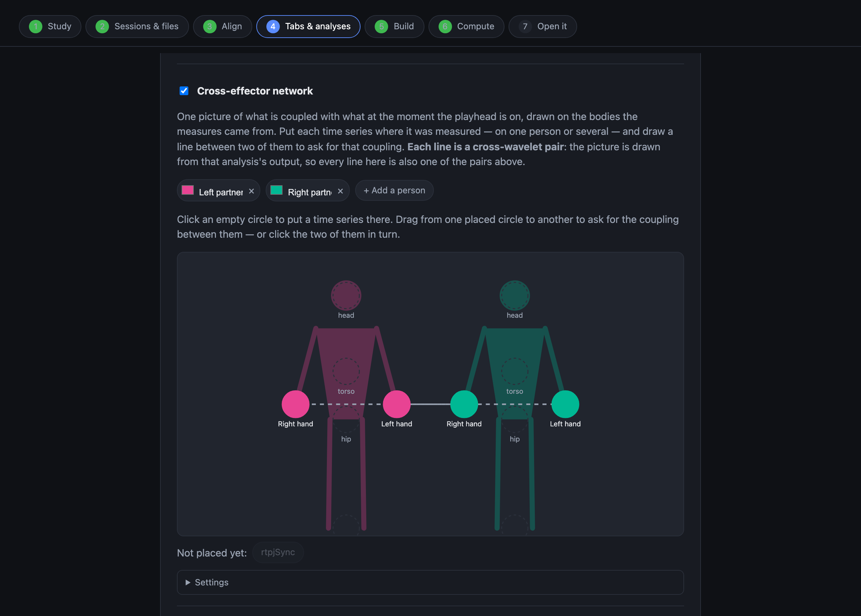Click the teal figure's Left hand node
Image resolution: width=861 pixels, height=616 pixels.
pyautogui.click(x=565, y=405)
